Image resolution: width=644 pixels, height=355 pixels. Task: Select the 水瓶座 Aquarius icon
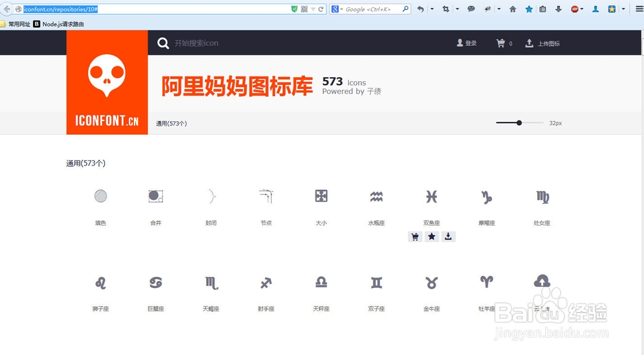[x=376, y=197]
